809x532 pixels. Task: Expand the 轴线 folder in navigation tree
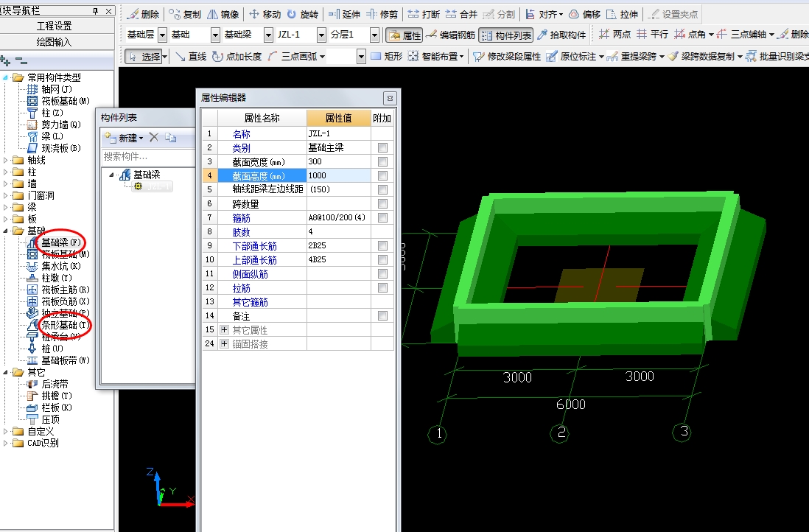(6, 160)
